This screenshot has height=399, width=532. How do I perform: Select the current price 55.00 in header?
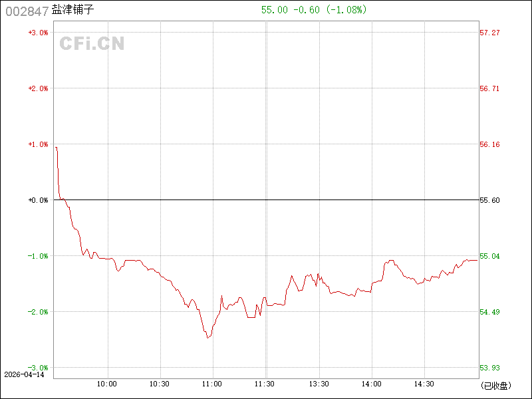[275, 10]
